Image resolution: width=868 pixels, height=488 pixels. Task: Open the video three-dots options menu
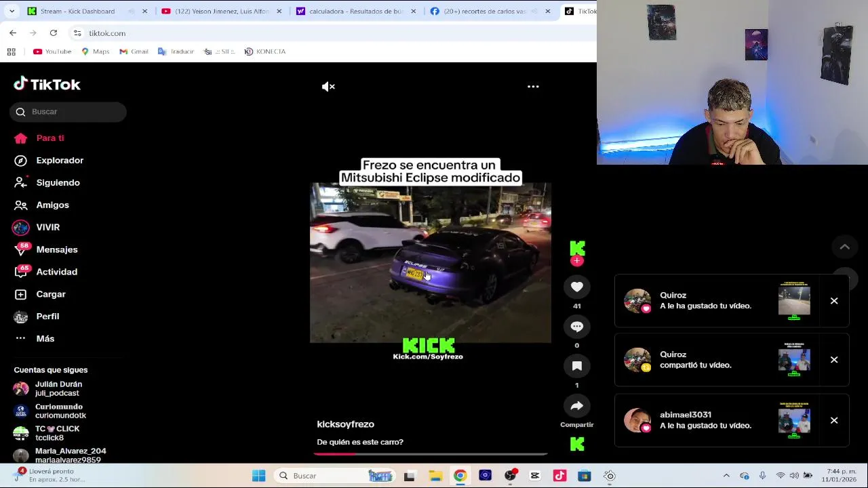tap(533, 87)
